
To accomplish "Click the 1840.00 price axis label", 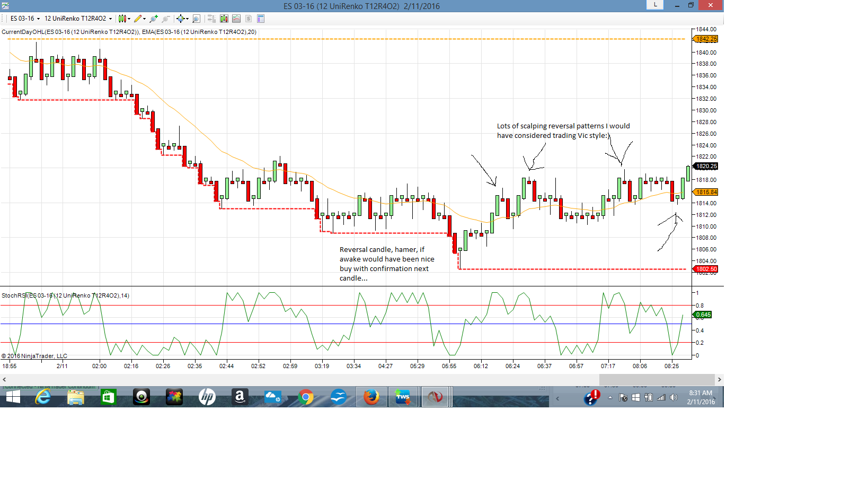I will [x=706, y=53].
